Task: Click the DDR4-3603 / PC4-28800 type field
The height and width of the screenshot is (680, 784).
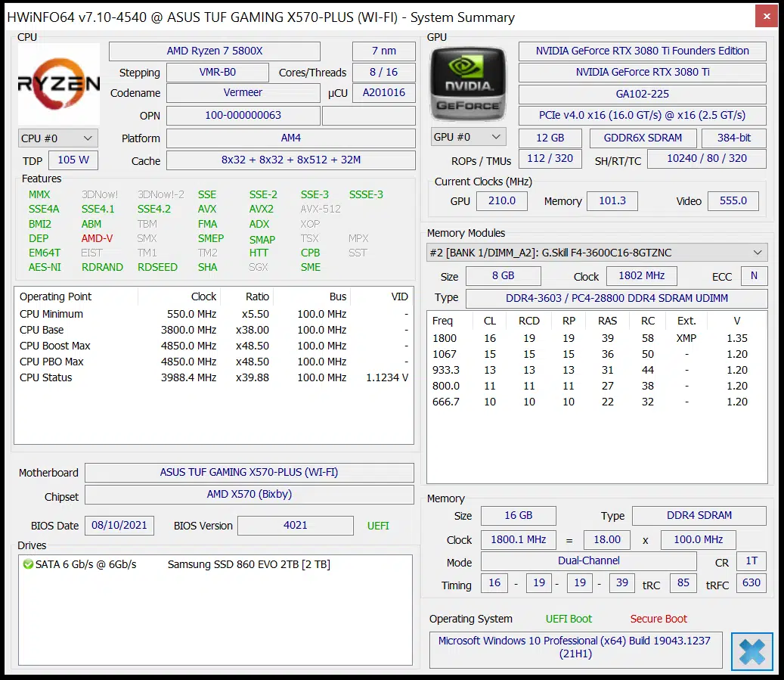Action: point(616,299)
